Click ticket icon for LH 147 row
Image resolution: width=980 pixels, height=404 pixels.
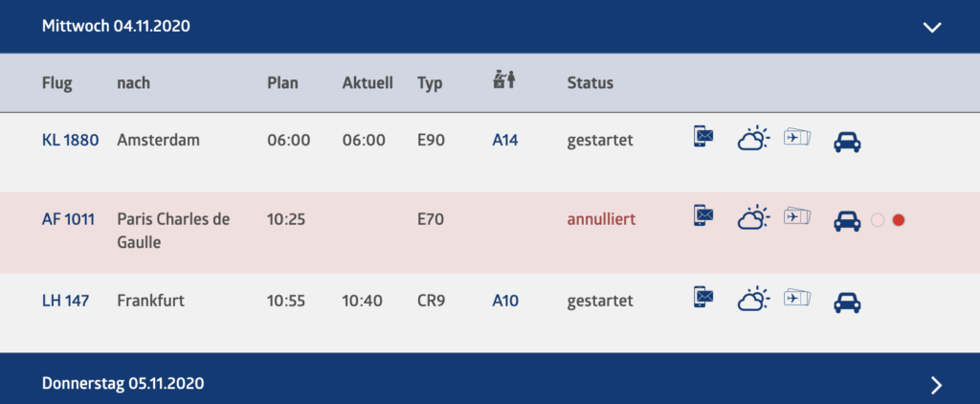796,299
